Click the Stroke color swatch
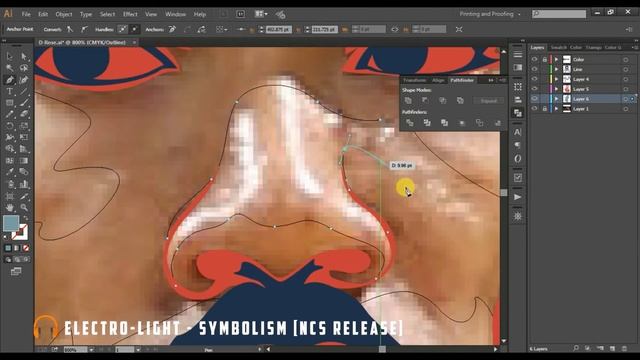 (20, 232)
